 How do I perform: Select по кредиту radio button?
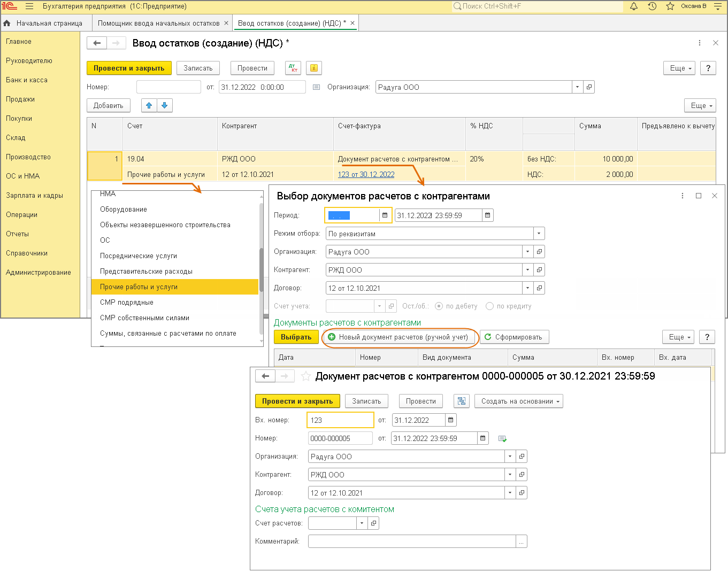pos(489,306)
